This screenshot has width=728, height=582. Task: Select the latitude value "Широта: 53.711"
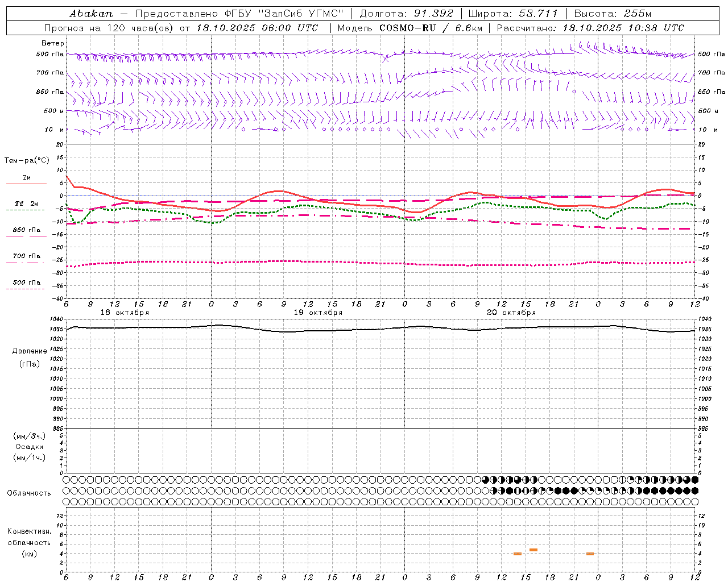pos(513,14)
